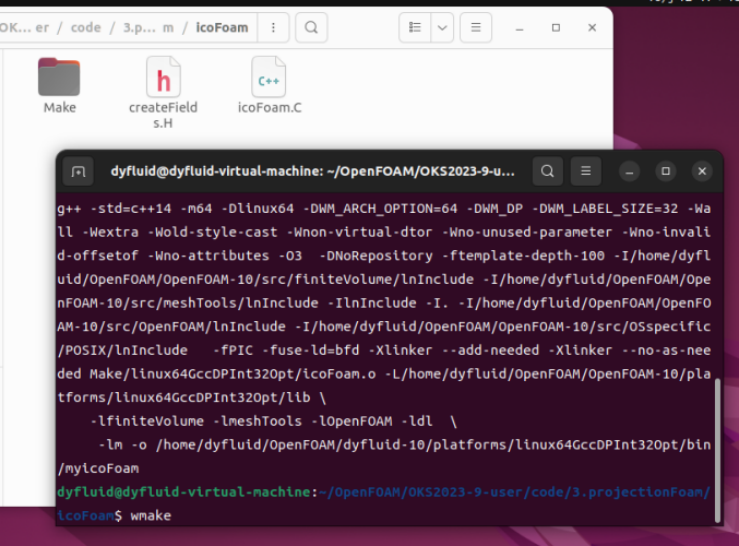The height and width of the screenshot is (546, 739).
Task: Close the terminal window
Action: (x=702, y=171)
